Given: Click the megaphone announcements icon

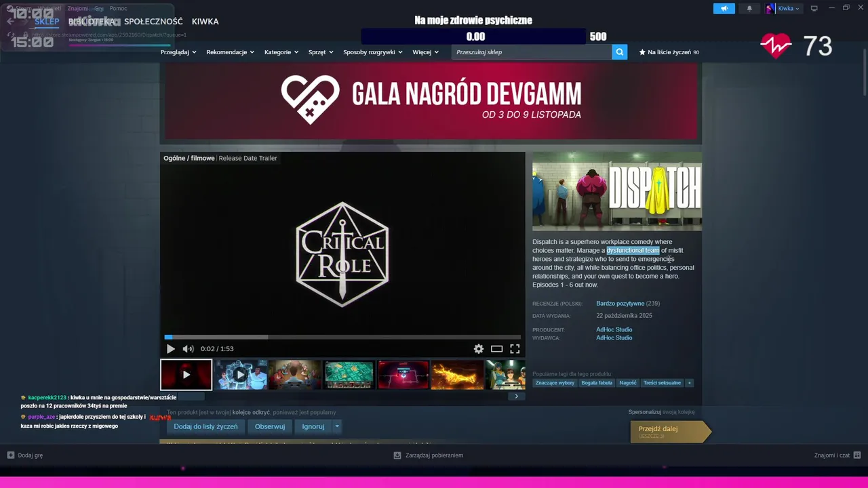Looking at the screenshot, I should tap(724, 8).
